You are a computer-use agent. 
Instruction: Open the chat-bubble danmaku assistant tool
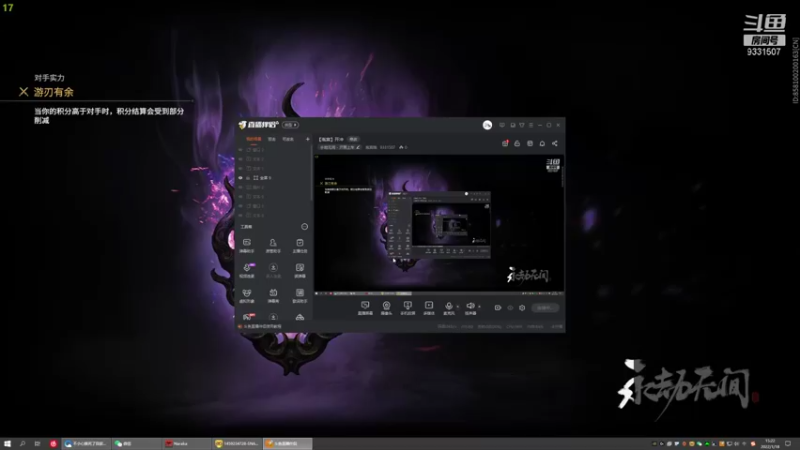(x=246, y=245)
